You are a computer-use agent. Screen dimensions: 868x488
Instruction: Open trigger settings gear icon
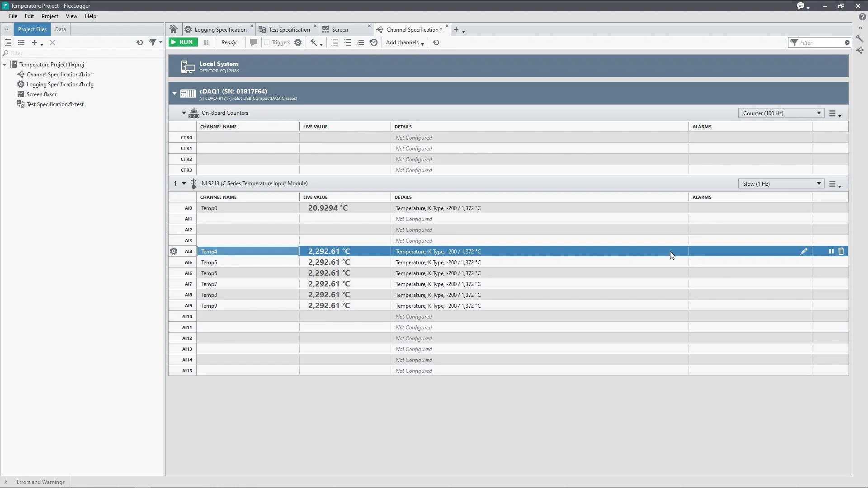tap(298, 42)
